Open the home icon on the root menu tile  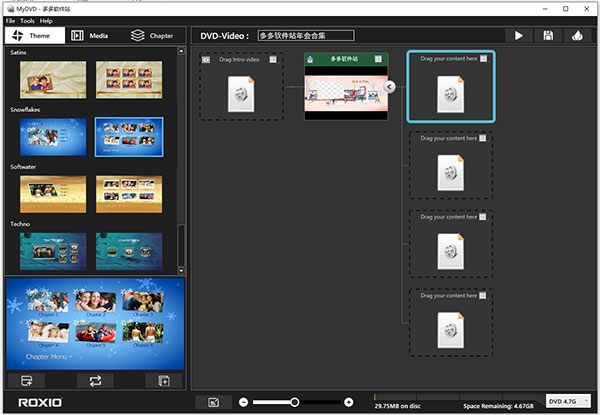(x=310, y=59)
